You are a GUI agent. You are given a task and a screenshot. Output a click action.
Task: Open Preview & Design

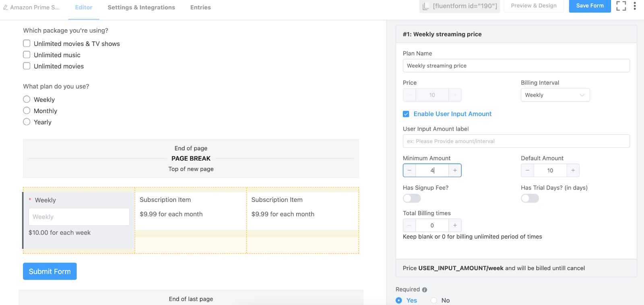click(534, 6)
